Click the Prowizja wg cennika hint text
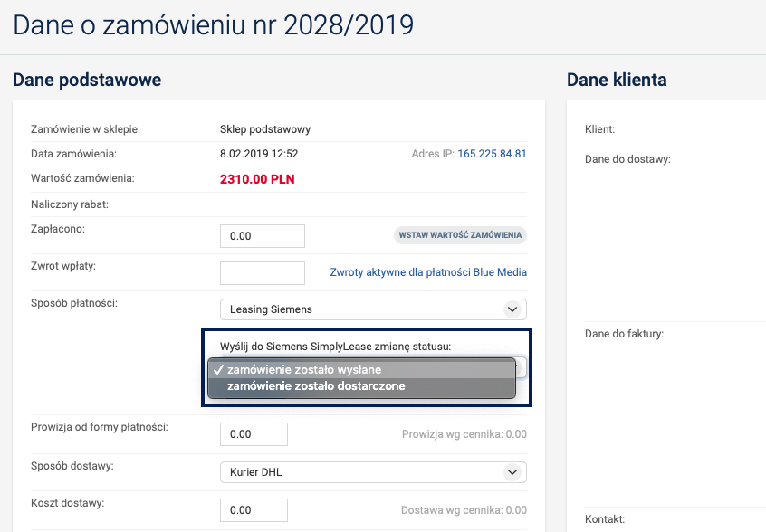Image resolution: width=766 pixels, height=532 pixels. (x=464, y=434)
